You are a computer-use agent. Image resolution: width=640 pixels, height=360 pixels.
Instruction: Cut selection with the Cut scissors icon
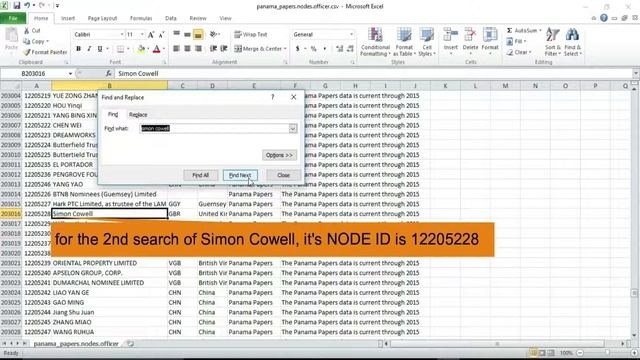tap(26, 31)
